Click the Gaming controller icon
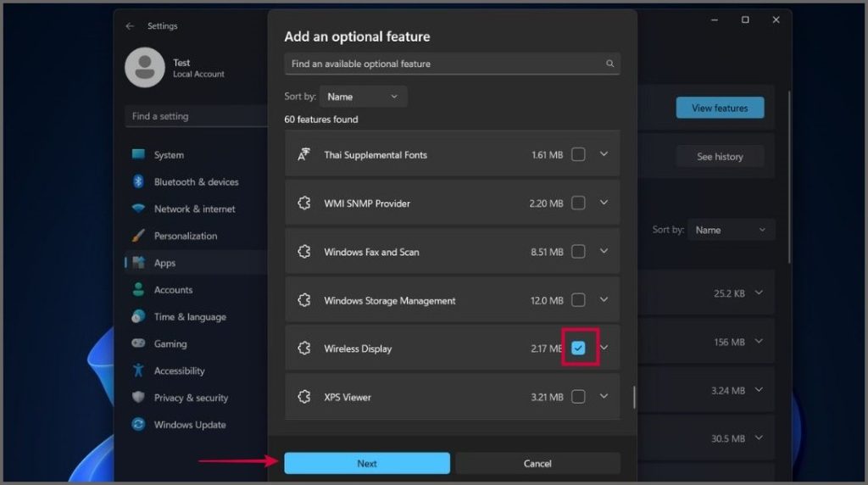 click(x=138, y=343)
